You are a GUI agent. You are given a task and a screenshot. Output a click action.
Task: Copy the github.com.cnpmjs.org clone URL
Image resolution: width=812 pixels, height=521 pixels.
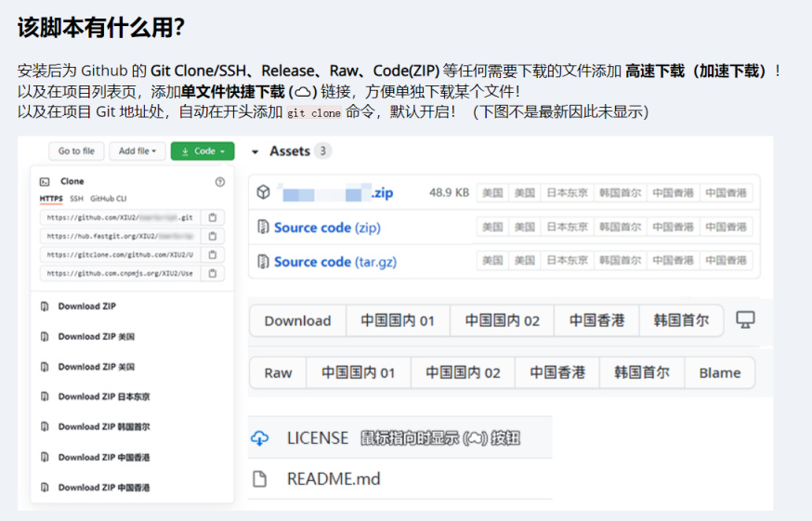(x=213, y=273)
